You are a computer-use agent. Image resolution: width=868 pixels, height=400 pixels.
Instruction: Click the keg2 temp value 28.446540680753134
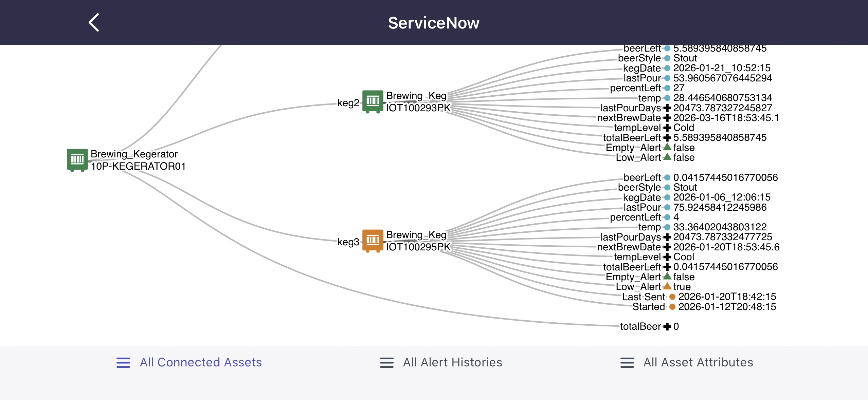coord(723,98)
